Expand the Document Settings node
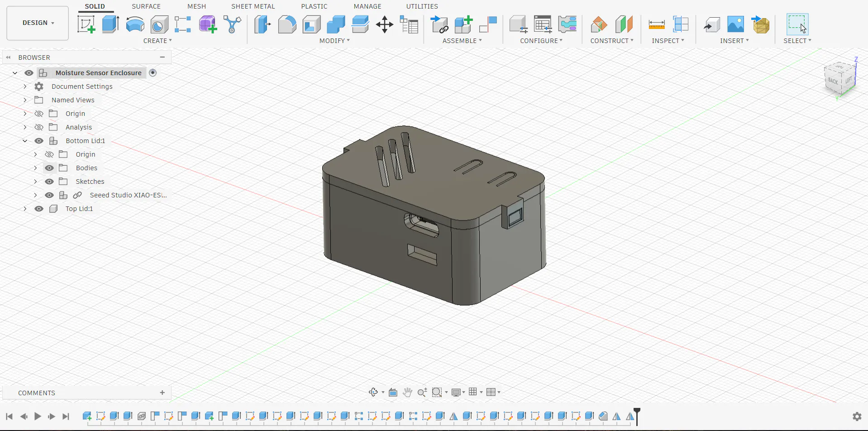868x431 pixels. (x=25, y=86)
